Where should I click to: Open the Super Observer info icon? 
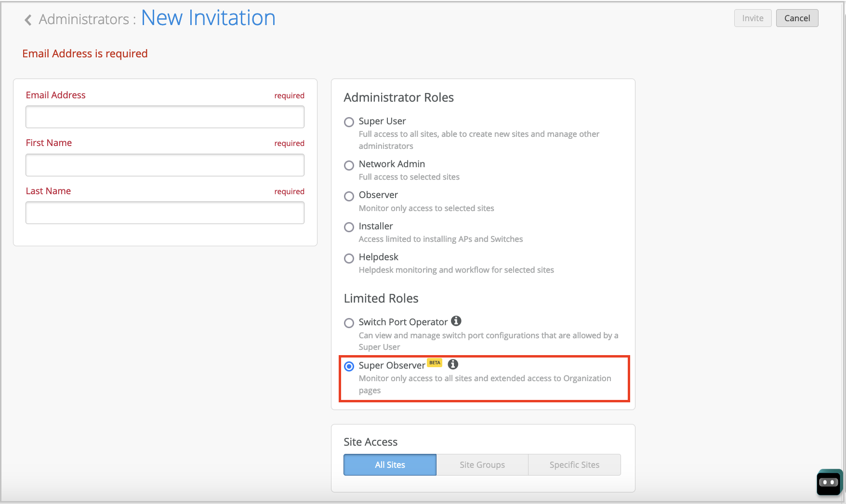point(453,364)
